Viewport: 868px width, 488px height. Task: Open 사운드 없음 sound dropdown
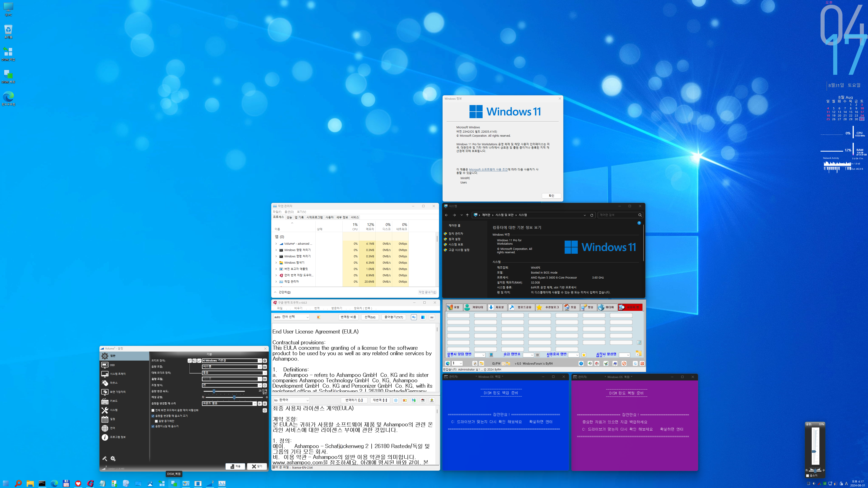point(229,404)
